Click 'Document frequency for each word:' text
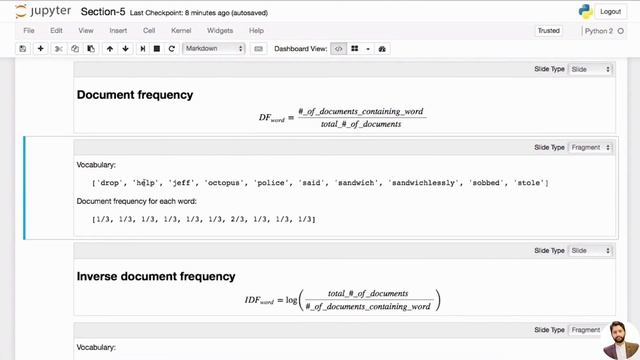The image size is (640, 360). point(137,201)
